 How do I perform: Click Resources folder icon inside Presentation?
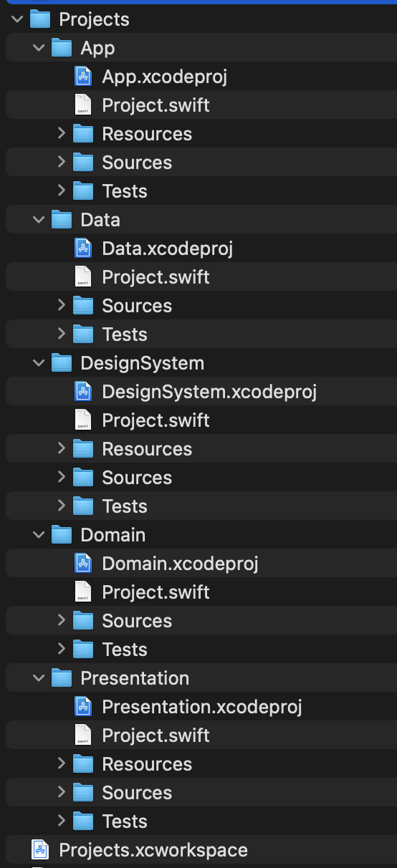point(83,763)
